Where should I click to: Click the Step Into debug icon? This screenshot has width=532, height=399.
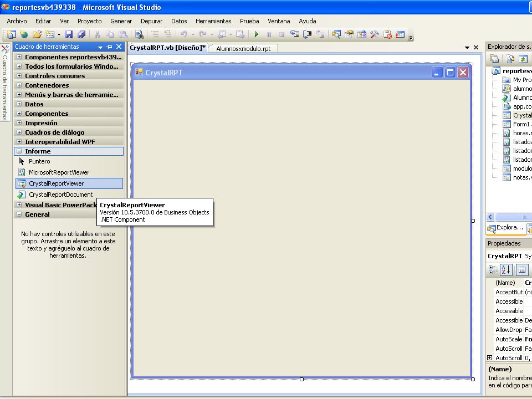click(x=294, y=34)
